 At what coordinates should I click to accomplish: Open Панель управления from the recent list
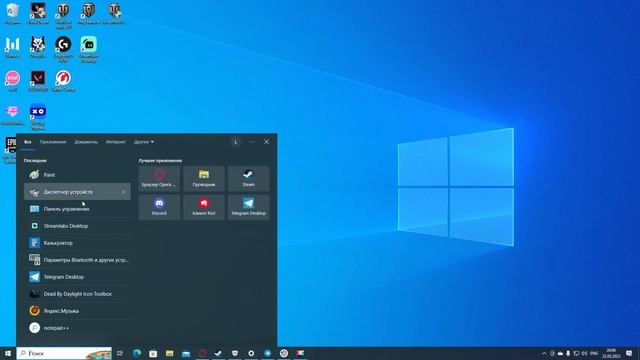click(77, 209)
